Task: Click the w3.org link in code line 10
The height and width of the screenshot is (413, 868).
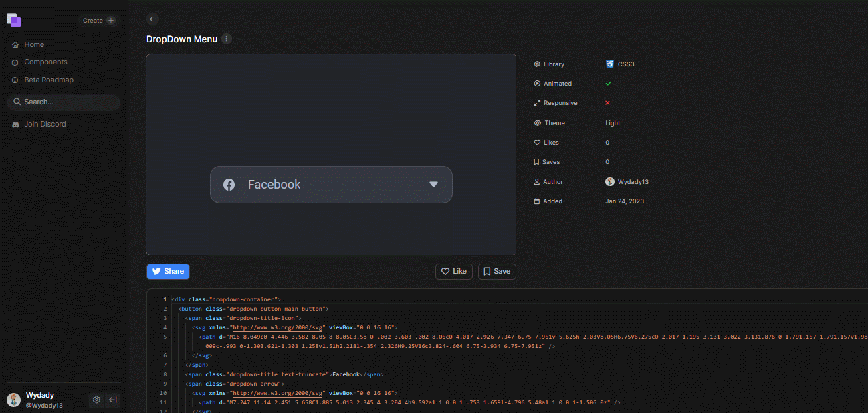Action: coord(278,394)
